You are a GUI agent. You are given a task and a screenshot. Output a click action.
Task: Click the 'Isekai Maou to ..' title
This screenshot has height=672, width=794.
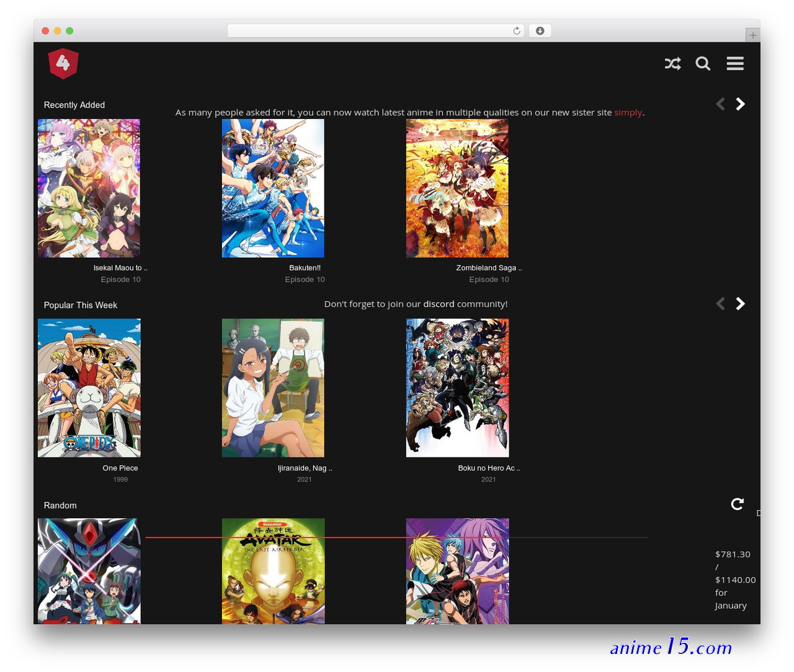[120, 268]
